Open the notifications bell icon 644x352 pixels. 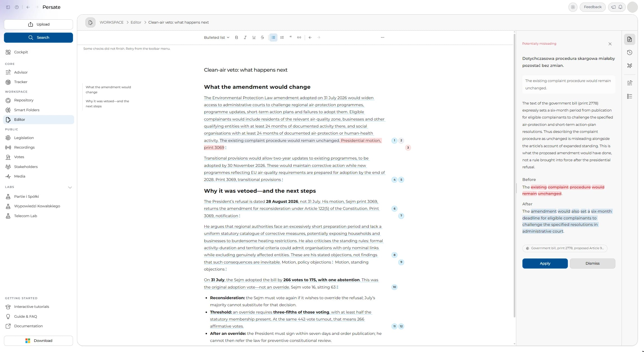pos(620,7)
